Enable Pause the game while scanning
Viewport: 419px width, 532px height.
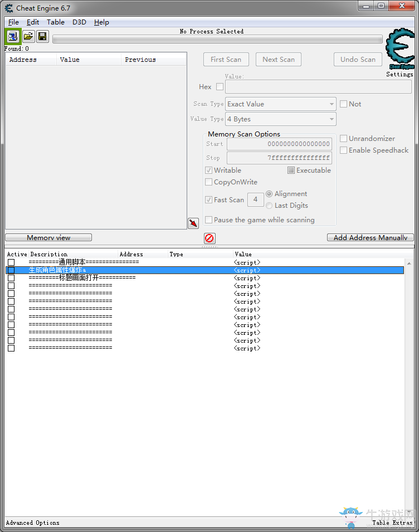(x=208, y=219)
